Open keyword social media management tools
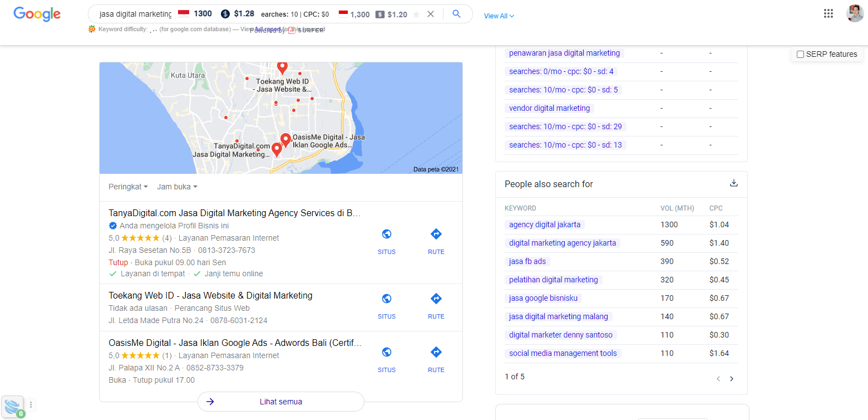Viewport: 868px width, 420px height. tap(563, 353)
